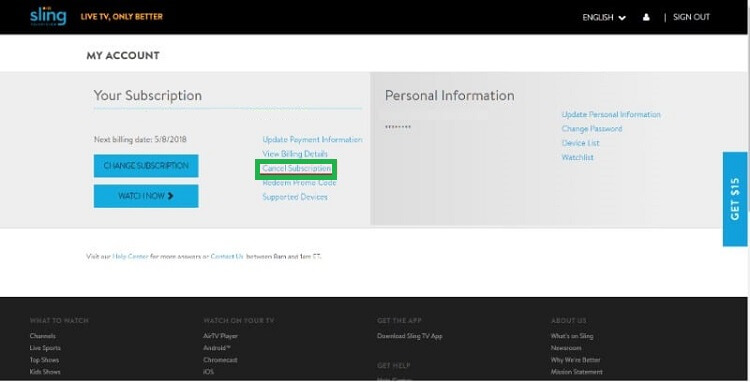Open the Device List link
Screen dimensions: 750x382
coord(580,143)
